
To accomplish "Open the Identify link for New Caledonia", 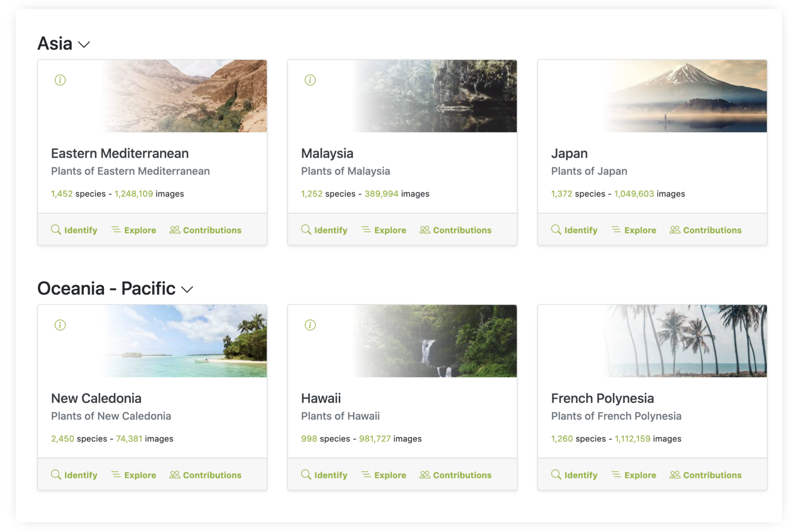I will [x=74, y=475].
